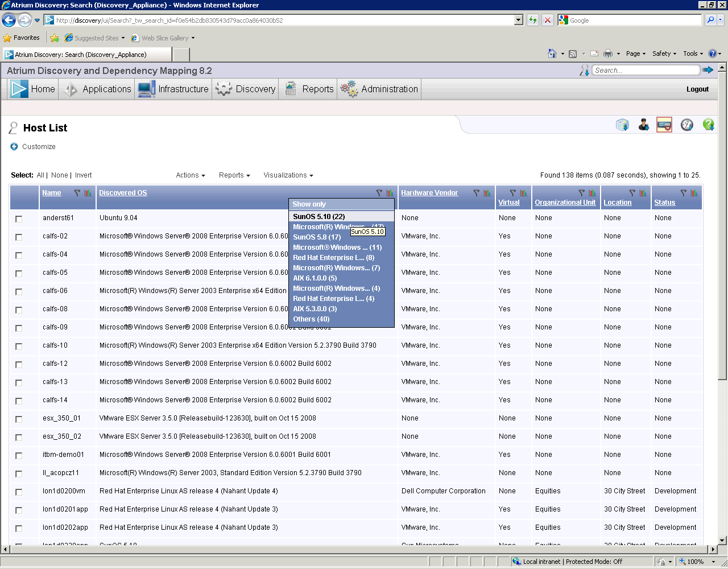
Task: Click the Discovered OS filter funnel icon
Action: click(x=379, y=193)
